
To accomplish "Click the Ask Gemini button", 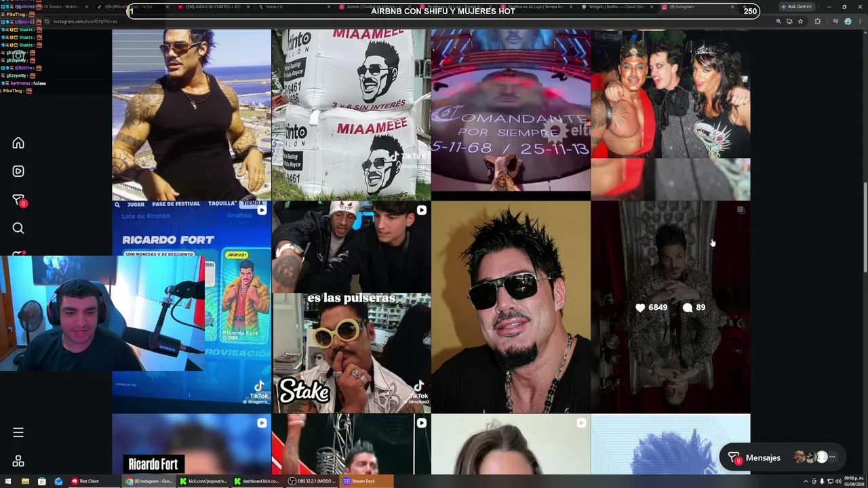I will point(796,7).
